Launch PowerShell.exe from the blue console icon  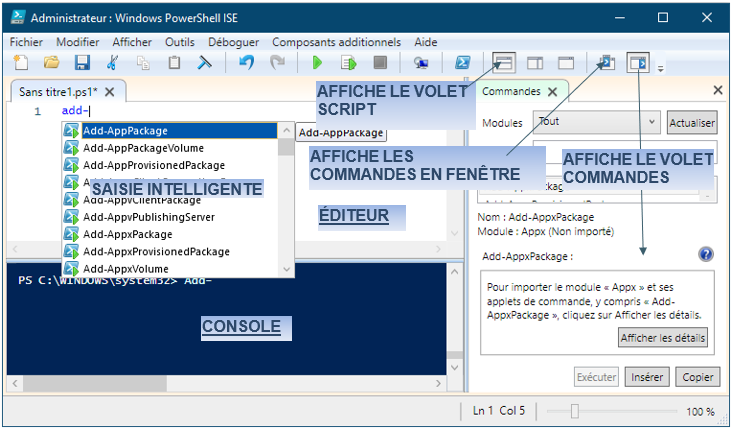pyautogui.click(x=463, y=62)
